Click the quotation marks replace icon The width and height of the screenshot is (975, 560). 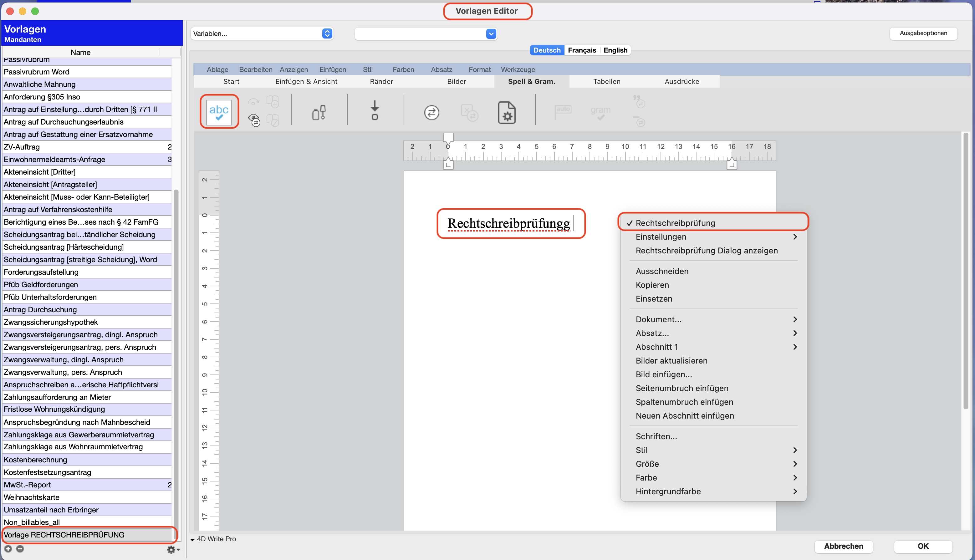point(639,102)
